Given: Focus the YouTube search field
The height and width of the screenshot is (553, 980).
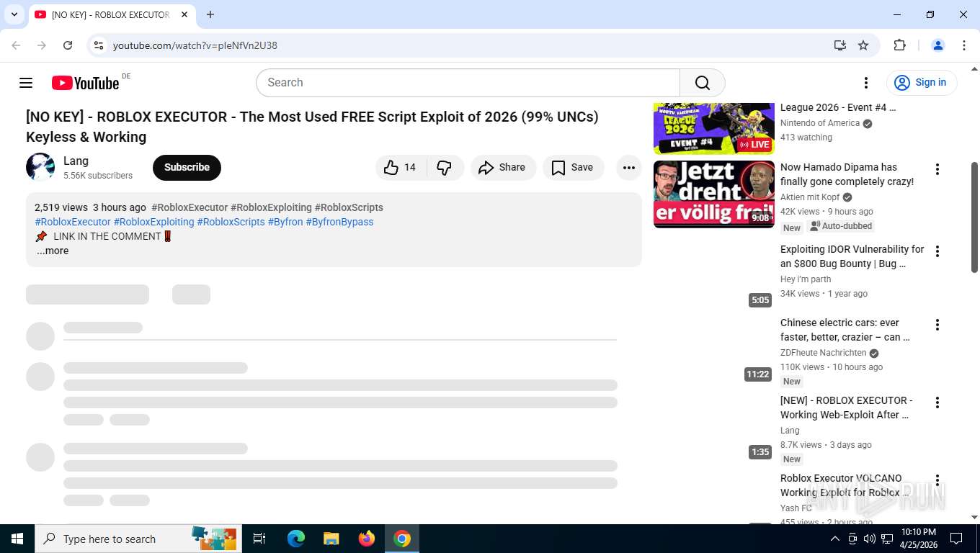Looking at the screenshot, I should (468, 83).
